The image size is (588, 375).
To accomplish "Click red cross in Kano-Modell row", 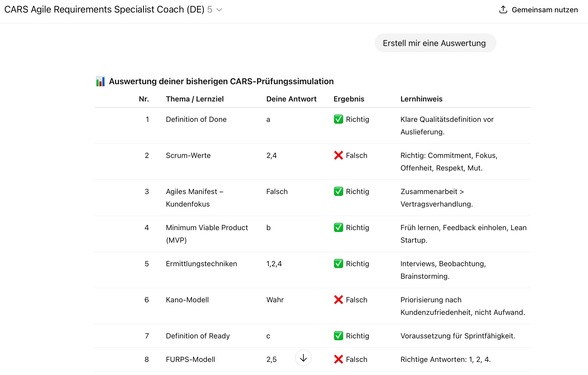I will coord(338,300).
